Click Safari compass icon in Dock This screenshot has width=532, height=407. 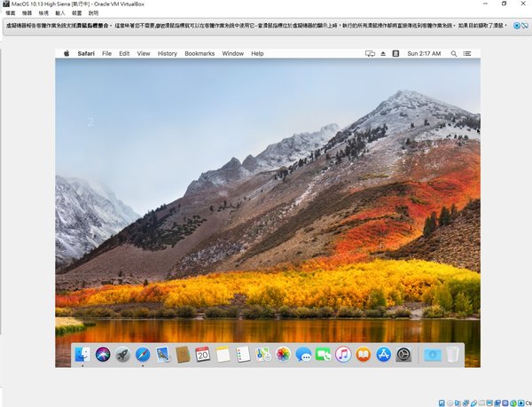(x=143, y=355)
